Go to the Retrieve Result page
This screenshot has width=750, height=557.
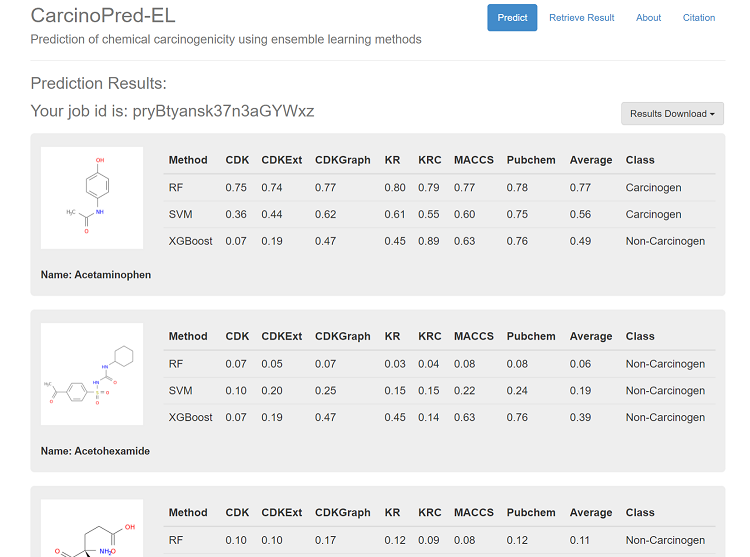click(582, 18)
